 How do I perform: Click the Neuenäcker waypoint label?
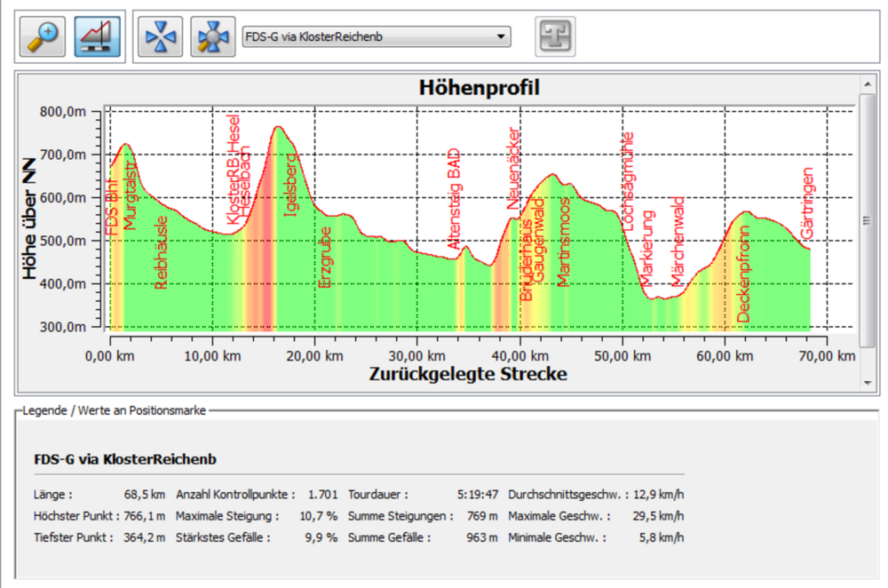click(x=513, y=168)
